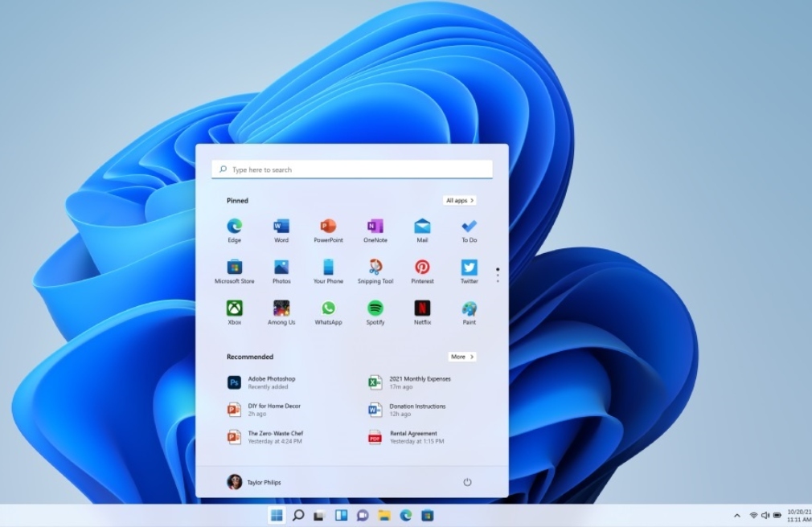Open Edge from the taskbar
The image size is (812, 527).
(405, 515)
